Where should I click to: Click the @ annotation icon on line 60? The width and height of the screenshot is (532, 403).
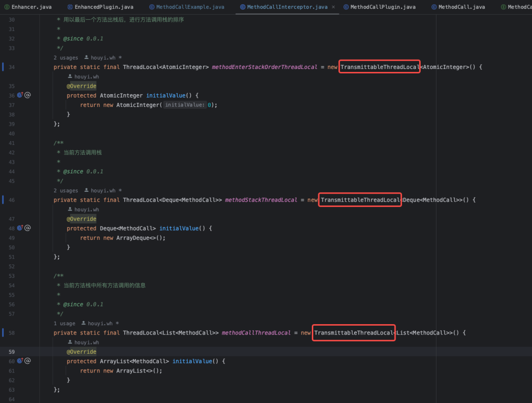28,361
